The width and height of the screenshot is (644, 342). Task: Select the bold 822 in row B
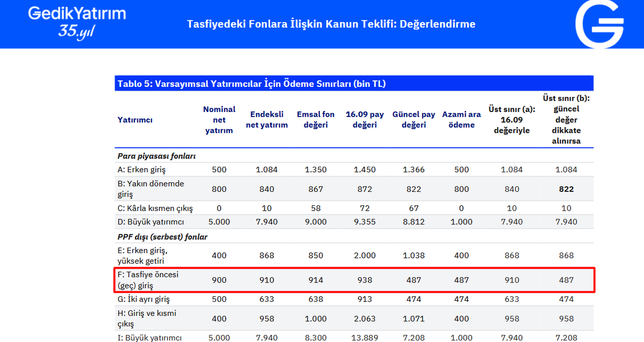566,189
